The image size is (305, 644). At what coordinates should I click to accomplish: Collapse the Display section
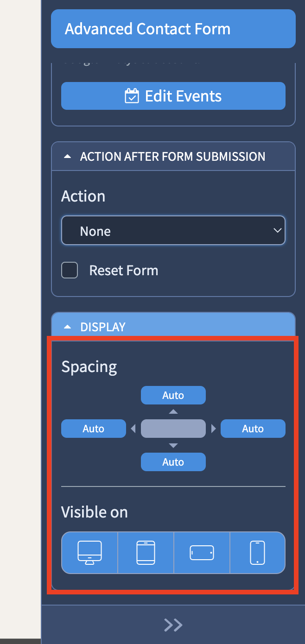click(x=173, y=327)
